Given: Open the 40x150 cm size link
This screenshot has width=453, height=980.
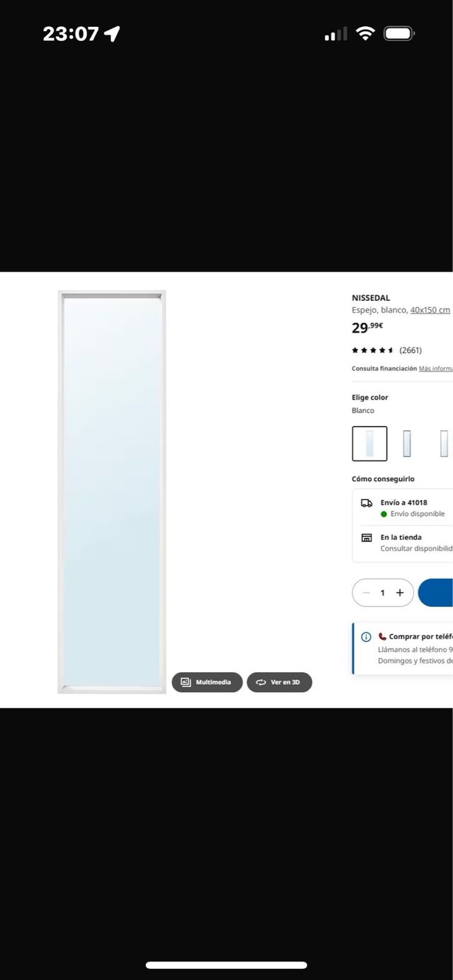Looking at the screenshot, I should (430, 310).
